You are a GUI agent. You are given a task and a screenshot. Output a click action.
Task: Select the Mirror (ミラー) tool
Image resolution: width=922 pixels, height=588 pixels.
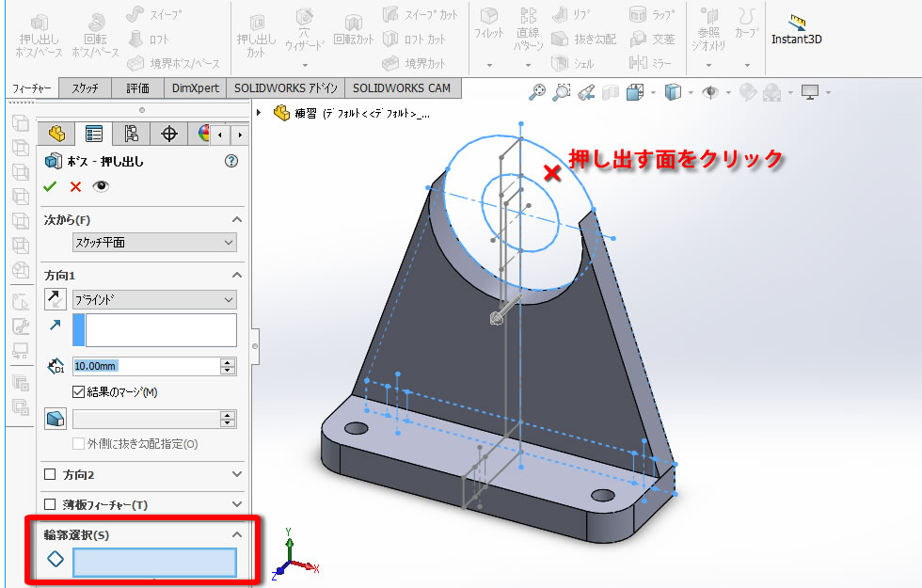point(650,63)
